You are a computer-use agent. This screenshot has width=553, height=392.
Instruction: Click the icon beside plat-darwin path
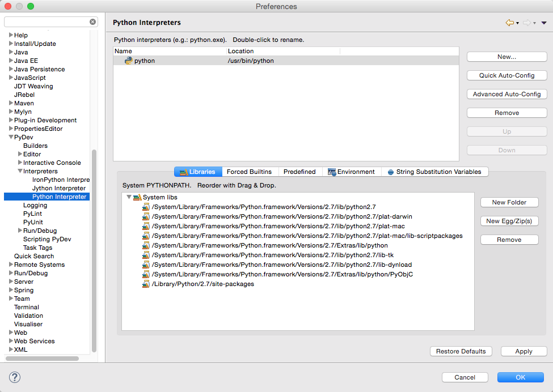tap(146, 216)
